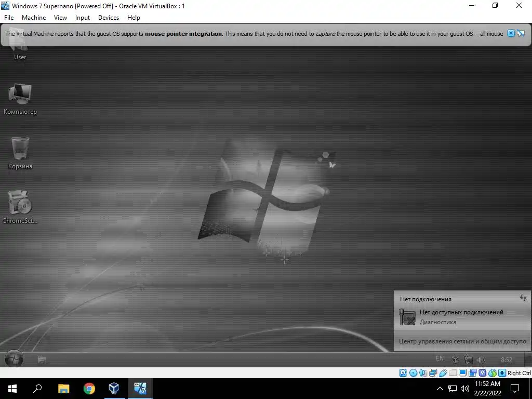Dismiss the mouse pointer integration notification

pyautogui.click(x=511, y=33)
